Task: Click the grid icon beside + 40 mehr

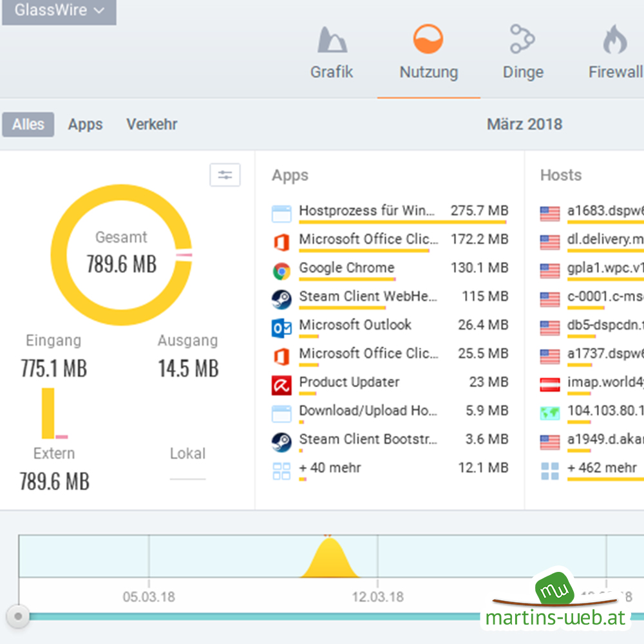Action: [281, 471]
